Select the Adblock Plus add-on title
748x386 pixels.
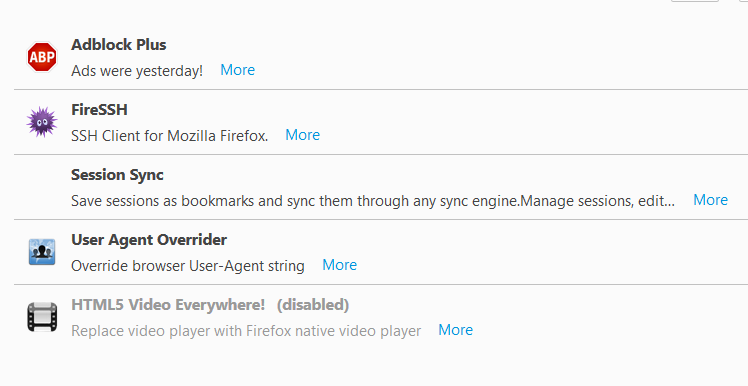coord(119,44)
